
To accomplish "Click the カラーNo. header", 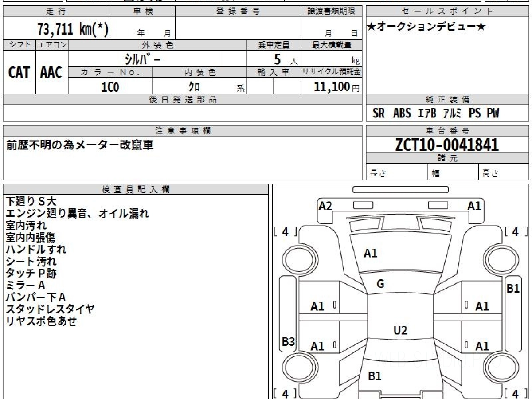I will pyautogui.click(x=110, y=72).
